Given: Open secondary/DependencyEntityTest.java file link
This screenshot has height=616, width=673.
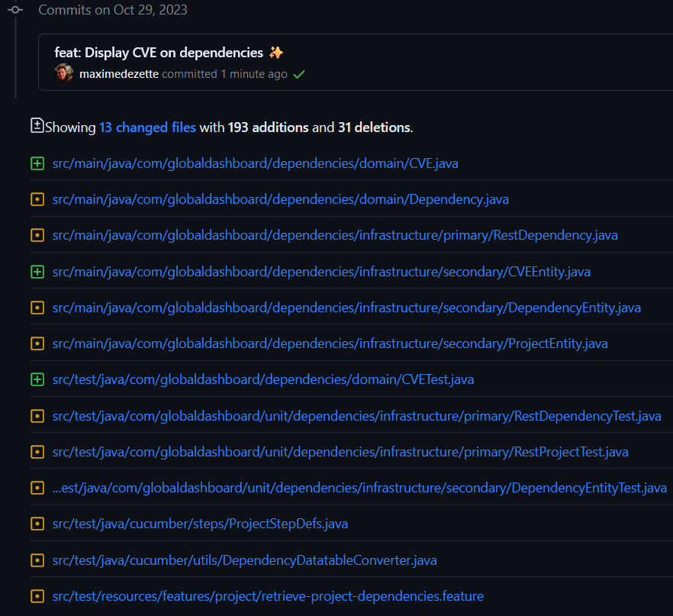Looking at the screenshot, I should pyautogui.click(x=359, y=488).
